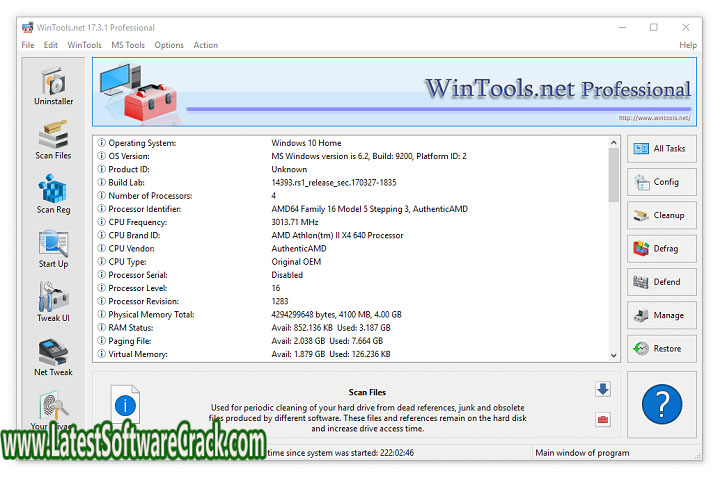This screenshot has height=480, width=720.
Task: Click the system info scroll up arrow
Action: pos(613,143)
